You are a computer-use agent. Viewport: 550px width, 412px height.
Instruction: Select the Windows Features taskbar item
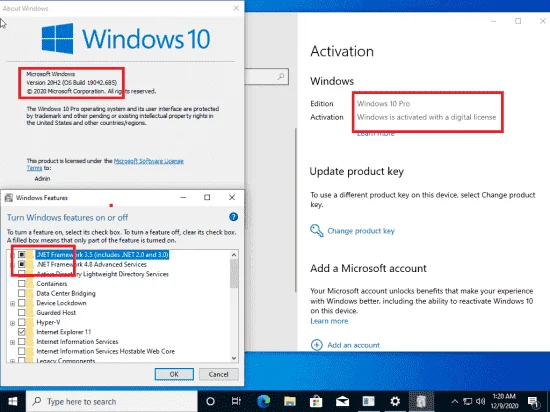(x=421, y=401)
